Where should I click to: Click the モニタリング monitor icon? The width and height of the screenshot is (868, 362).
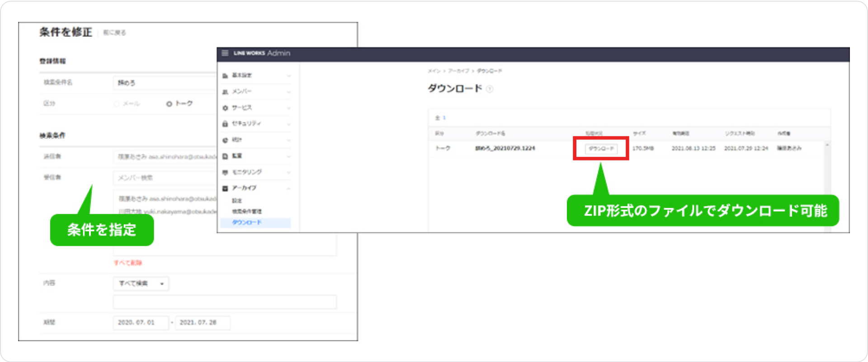tap(225, 172)
